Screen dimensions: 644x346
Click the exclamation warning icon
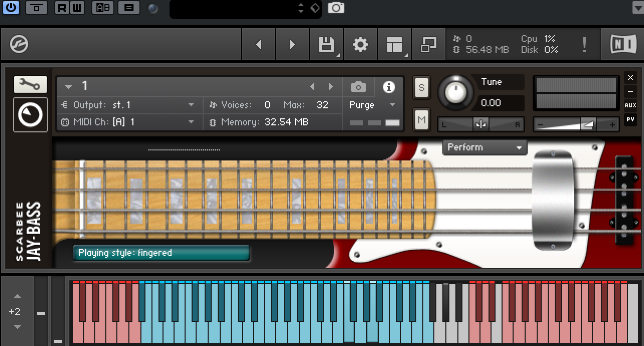tap(584, 45)
